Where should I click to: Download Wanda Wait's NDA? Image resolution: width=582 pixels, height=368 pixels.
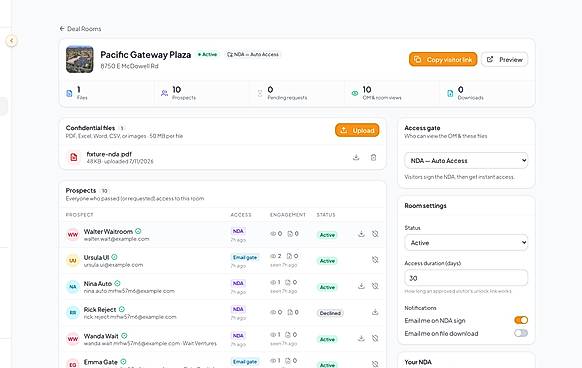coord(361,338)
